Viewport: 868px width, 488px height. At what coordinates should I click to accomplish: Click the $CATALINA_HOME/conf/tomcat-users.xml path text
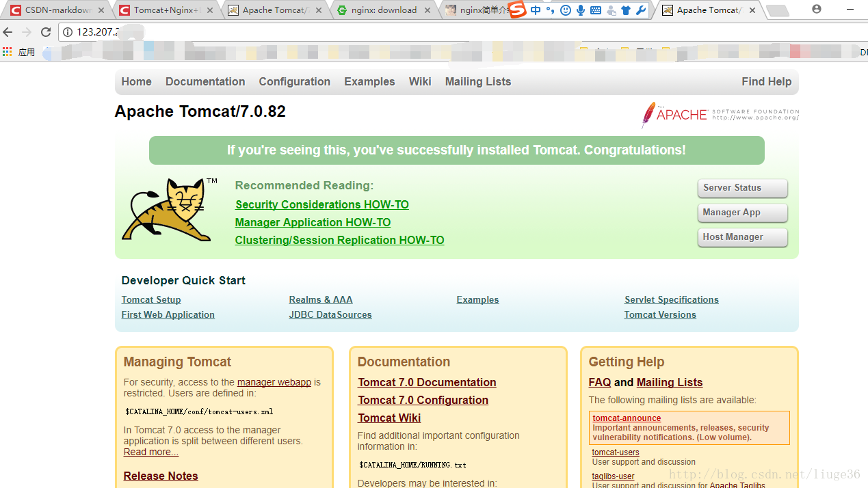[199, 411]
